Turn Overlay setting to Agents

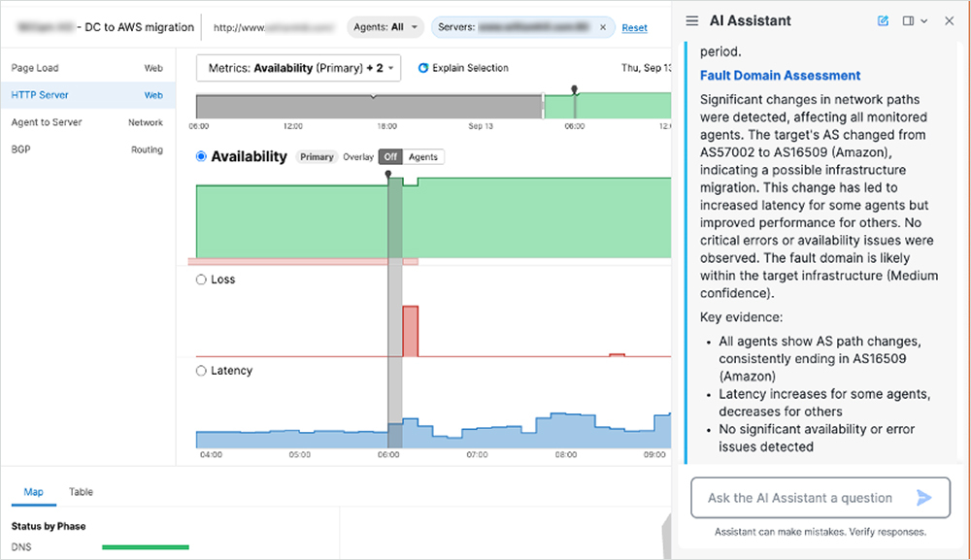[x=421, y=156]
